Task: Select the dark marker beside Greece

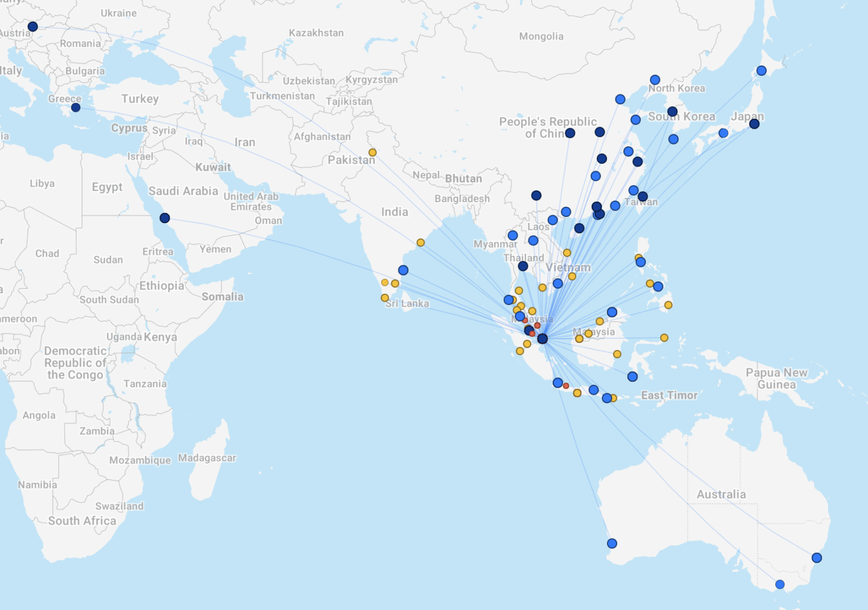Action: pos(76,107)
